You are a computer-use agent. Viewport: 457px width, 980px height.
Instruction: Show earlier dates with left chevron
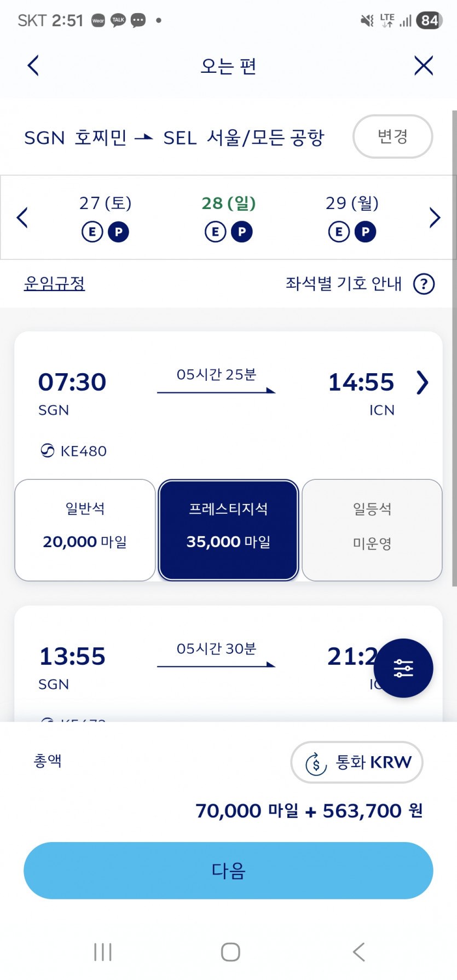point(22,218)
